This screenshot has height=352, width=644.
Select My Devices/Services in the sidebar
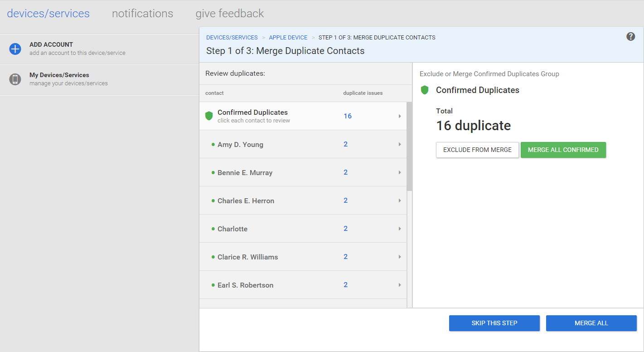(x=99, y=79)
